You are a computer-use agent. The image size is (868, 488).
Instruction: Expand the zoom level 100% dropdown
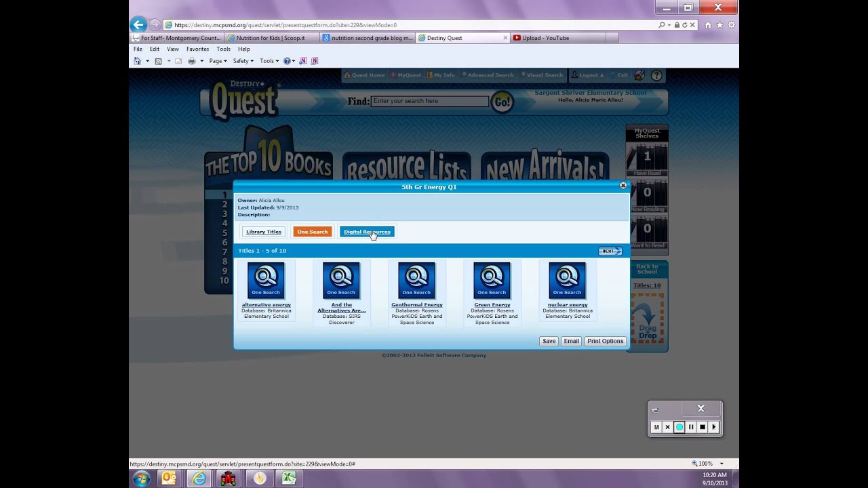tap(722, 464)
